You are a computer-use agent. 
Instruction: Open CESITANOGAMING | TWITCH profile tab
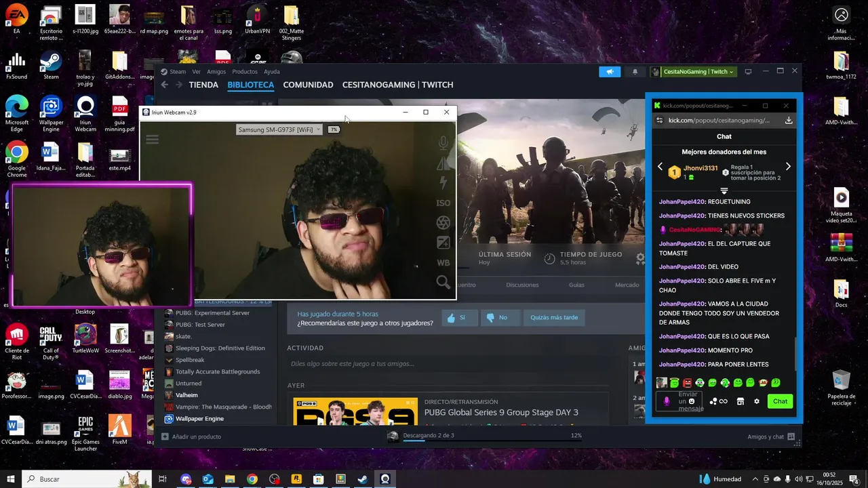pyautogui.click(x=397, y=85)
